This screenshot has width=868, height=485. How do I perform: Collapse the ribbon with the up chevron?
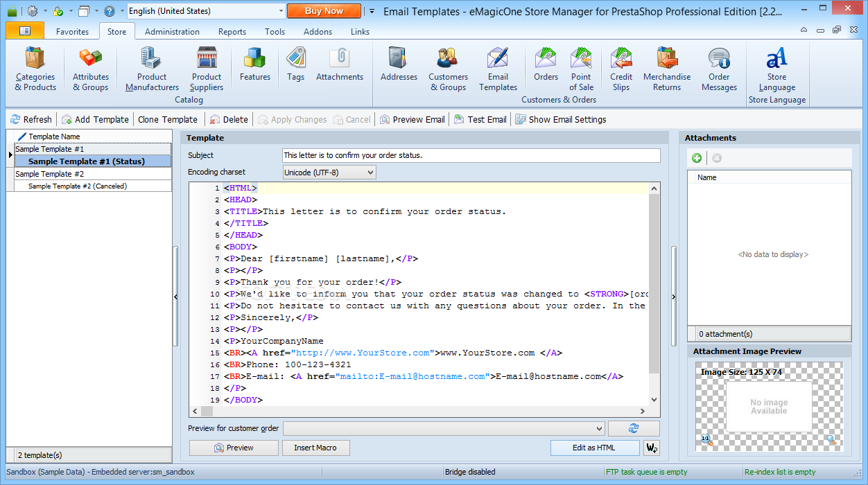pos(804,30)
